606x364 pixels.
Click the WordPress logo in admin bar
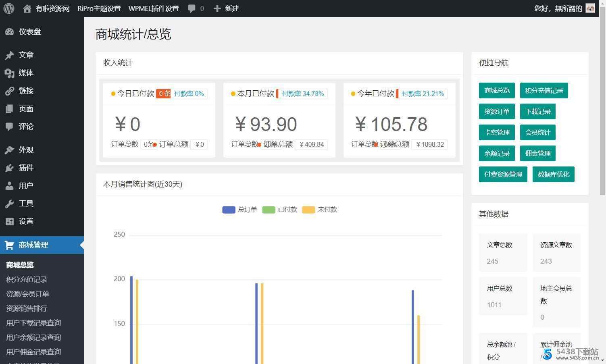(x=8, y=8)
